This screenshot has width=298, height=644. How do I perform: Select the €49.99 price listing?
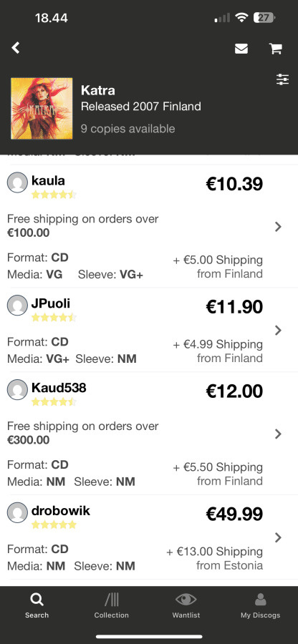point(234,514)
